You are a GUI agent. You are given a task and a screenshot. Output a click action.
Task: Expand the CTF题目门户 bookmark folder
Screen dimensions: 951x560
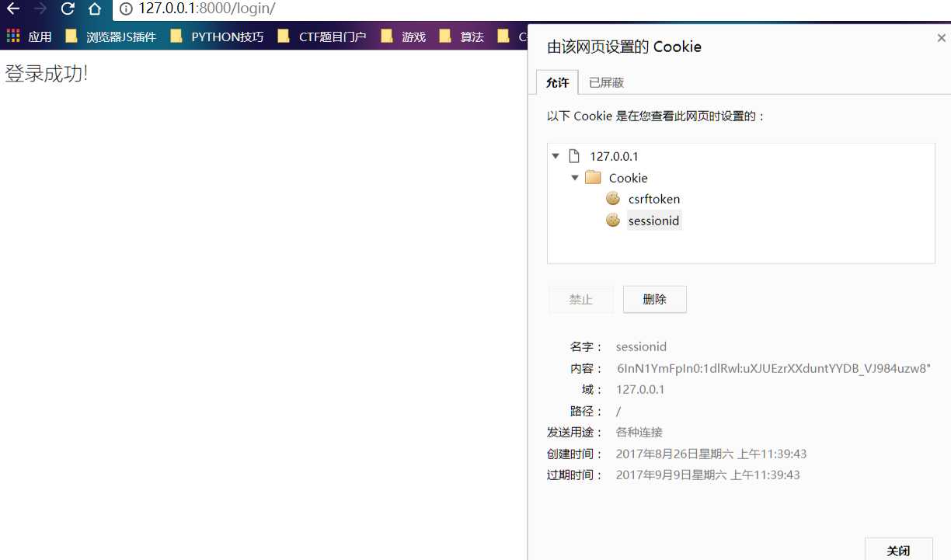click(x=332, y=36)
